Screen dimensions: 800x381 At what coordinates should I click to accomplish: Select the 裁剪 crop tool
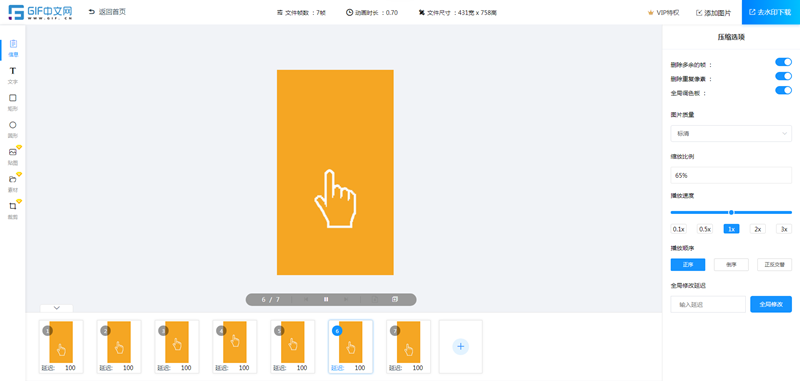pos(13,210)
